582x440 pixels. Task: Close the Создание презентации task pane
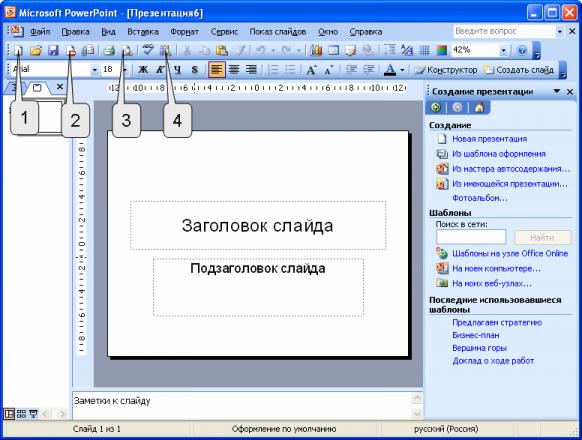tap(570, 91)
